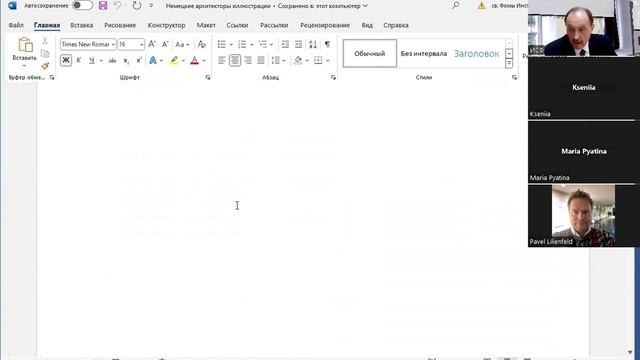640x360 pixels.
Task: Select Maria Pyatina participant tile
Action: click(x=583, y=152)
